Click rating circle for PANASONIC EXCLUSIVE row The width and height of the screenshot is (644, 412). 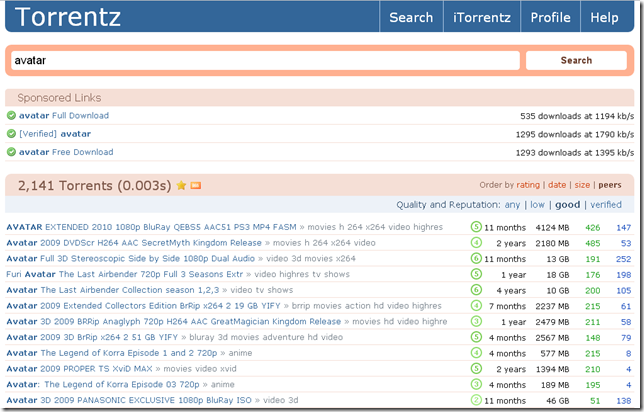coord(476,400)
